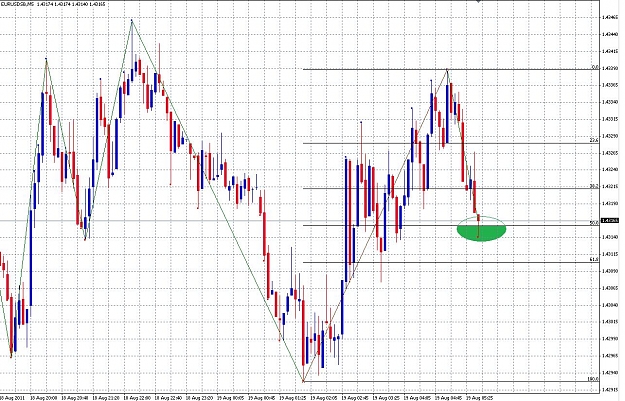This screenshot has height=401, width=625.
Task: Click the 1.43040 price axis label
Action: pyautogui.click(x=610, y=305)
